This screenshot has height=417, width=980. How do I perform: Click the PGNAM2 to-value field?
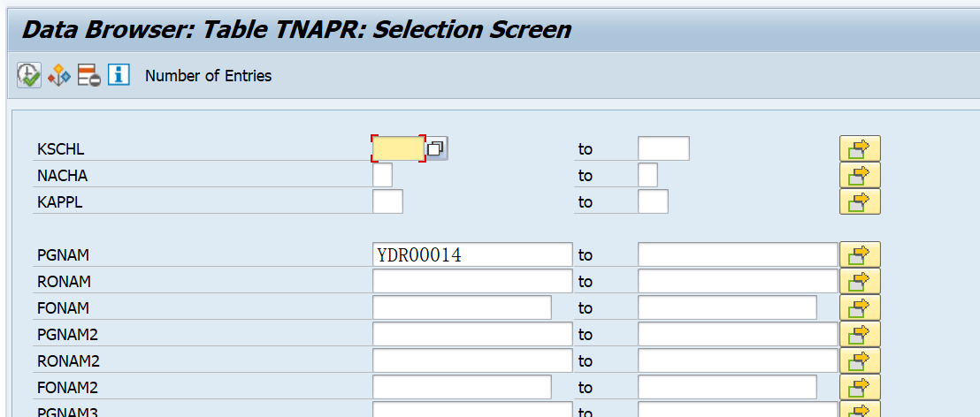pyautogui.click(x=738, y=334)
